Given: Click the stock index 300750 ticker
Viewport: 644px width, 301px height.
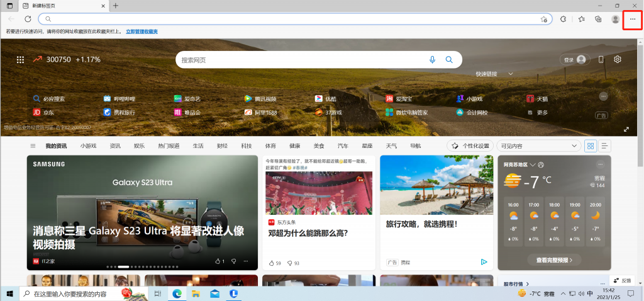Looking at the screenshot, I should 67,60.
